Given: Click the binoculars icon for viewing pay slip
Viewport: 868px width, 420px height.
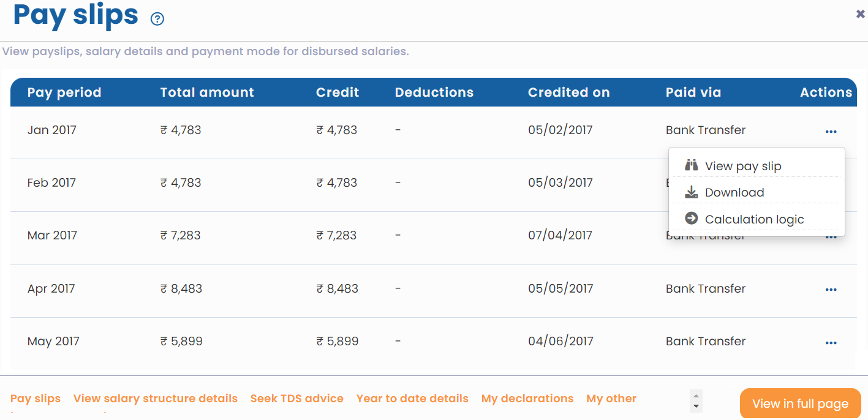Looking at the screenshot, I should pos(691,165).
